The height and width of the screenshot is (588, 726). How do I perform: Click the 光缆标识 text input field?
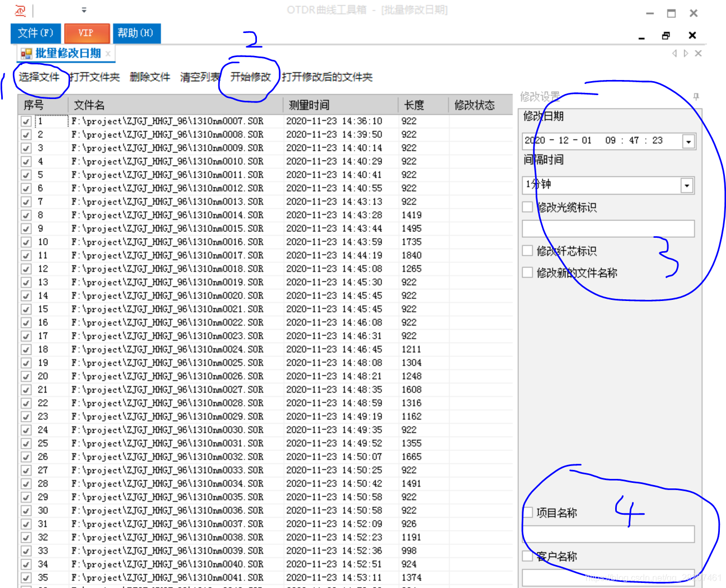click(608, 228)
